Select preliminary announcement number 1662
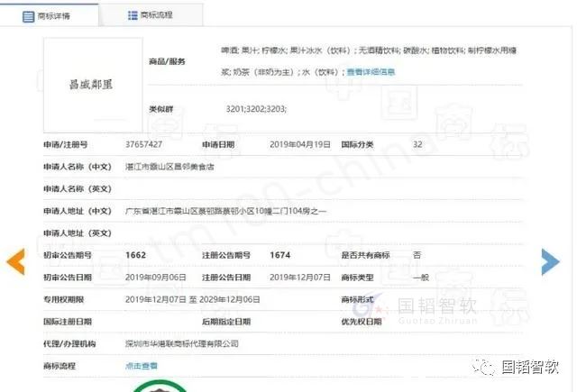The image size is (577, 392). (x=136, y=255)
